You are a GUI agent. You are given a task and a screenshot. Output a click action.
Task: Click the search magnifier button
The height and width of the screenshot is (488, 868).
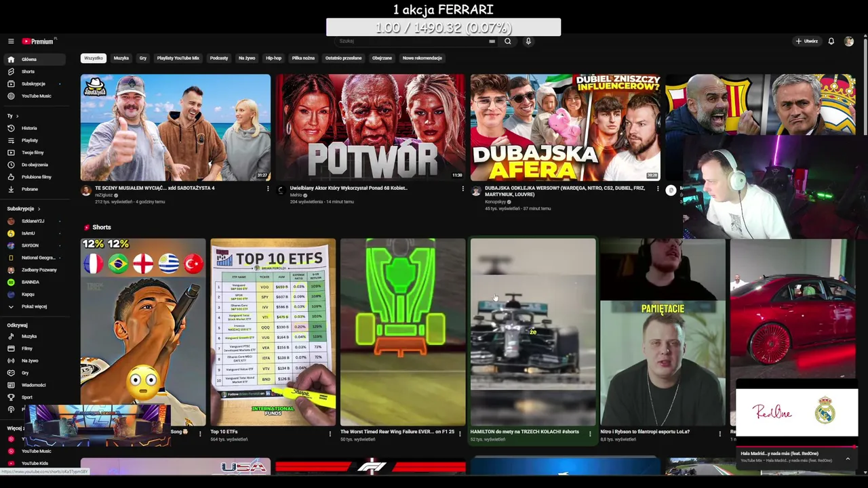tap(507, 41)
